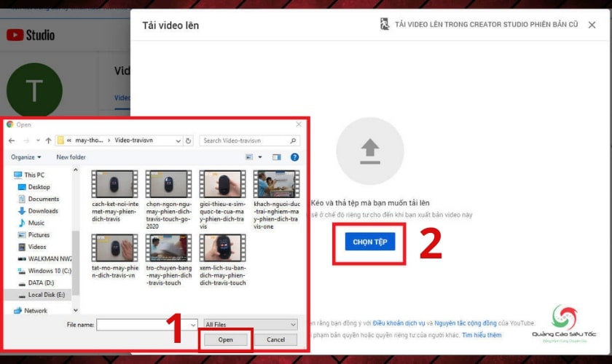This screenshot has height=364, width=612.
Task: Select DATA (D:) drive
Action: [x=36, y=283]
